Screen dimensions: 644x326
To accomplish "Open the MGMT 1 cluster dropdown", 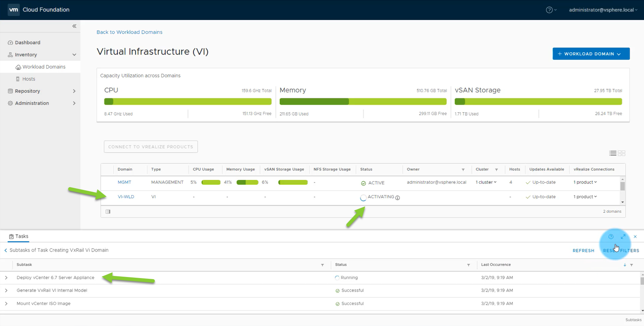I will [486, 182].
